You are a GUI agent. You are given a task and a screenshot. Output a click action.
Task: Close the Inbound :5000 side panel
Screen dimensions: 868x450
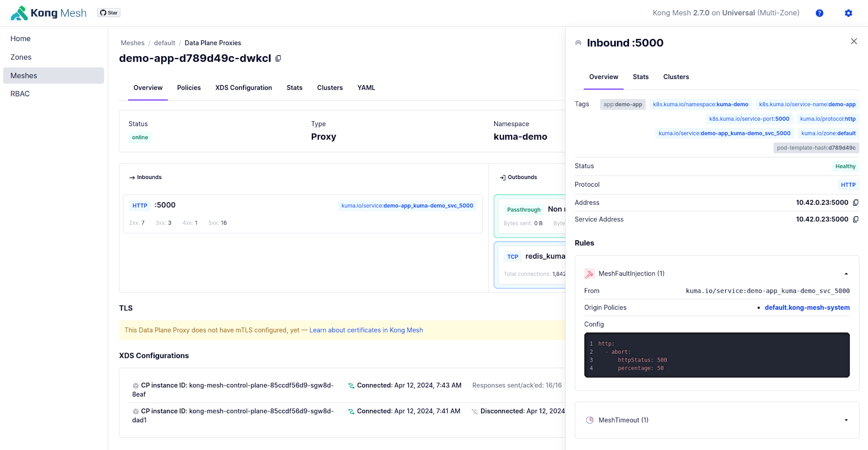point(854,41)
